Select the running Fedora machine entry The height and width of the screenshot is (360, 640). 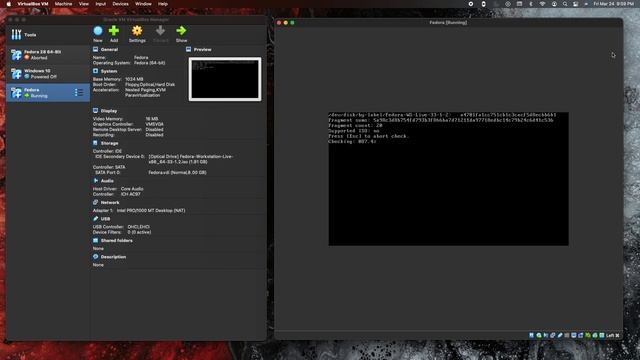point(47,93)
